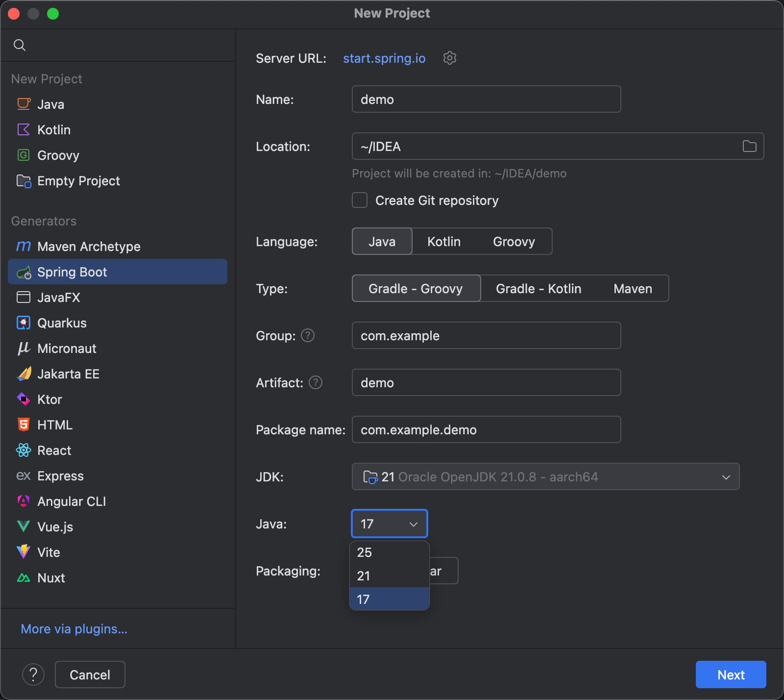Set Type to Maven
Screen dimensions: 784x700
tap(633, 288)
